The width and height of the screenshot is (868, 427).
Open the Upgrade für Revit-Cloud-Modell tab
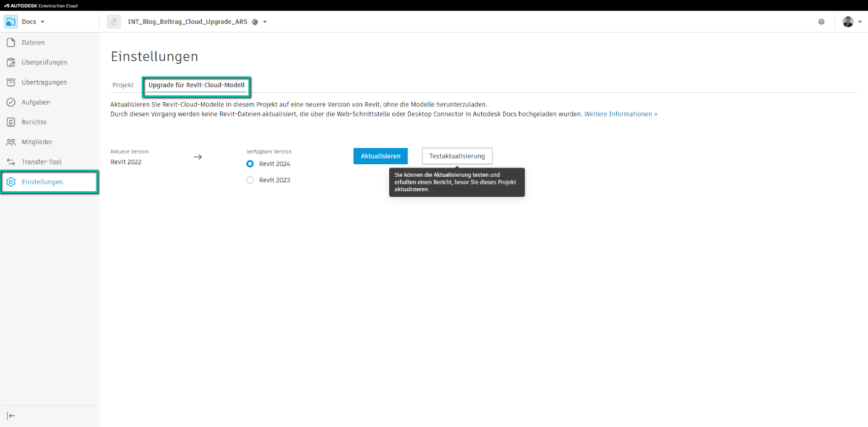[x=196, y=85]
